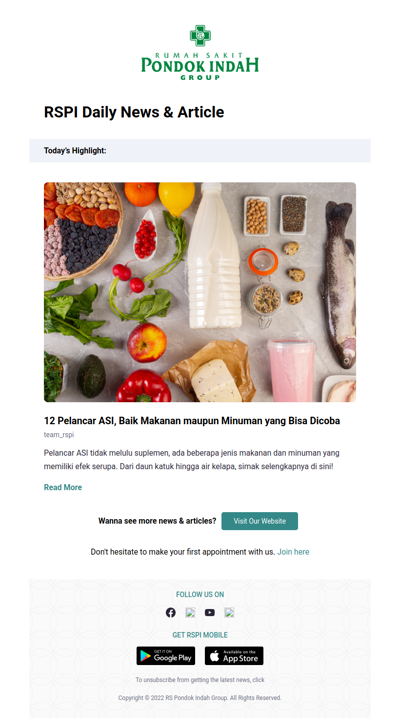The image size is (400, 718).
Task: Click the unsubscribe from latest news text
Action: click(x=200, y=680)
